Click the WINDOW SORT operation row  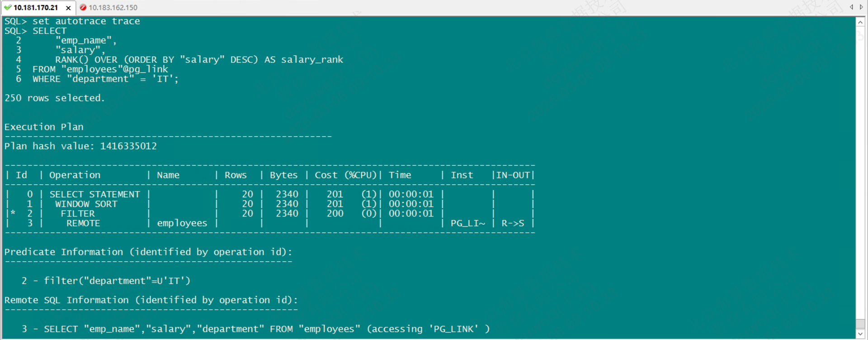pos(86,204)
